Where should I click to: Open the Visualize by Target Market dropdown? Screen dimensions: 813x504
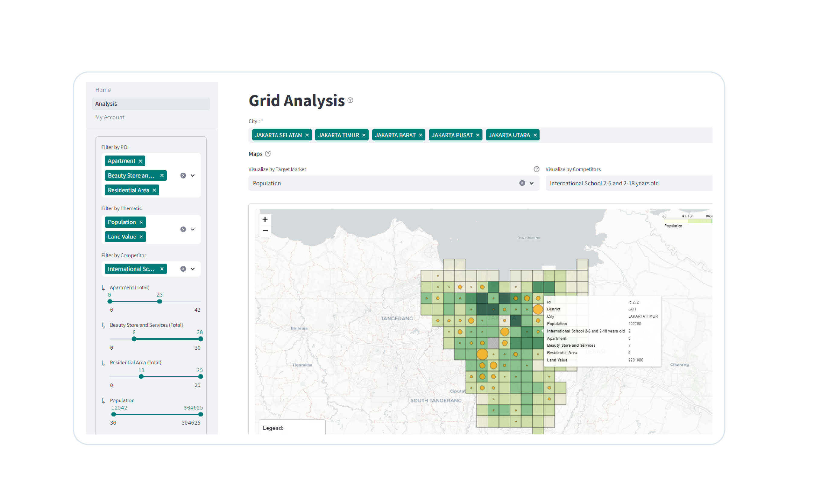(x=531, y=183)
